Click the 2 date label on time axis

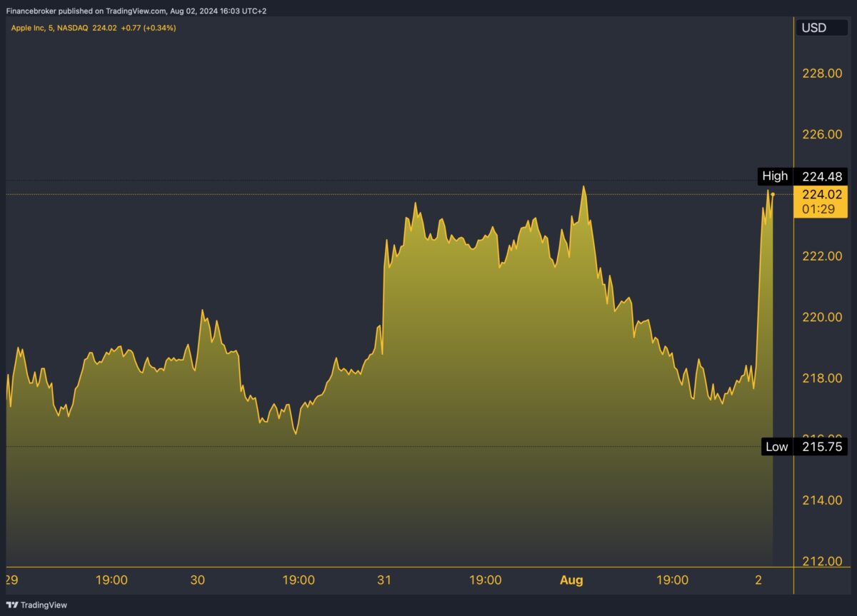pyautogui.click(x=760, y=580)
